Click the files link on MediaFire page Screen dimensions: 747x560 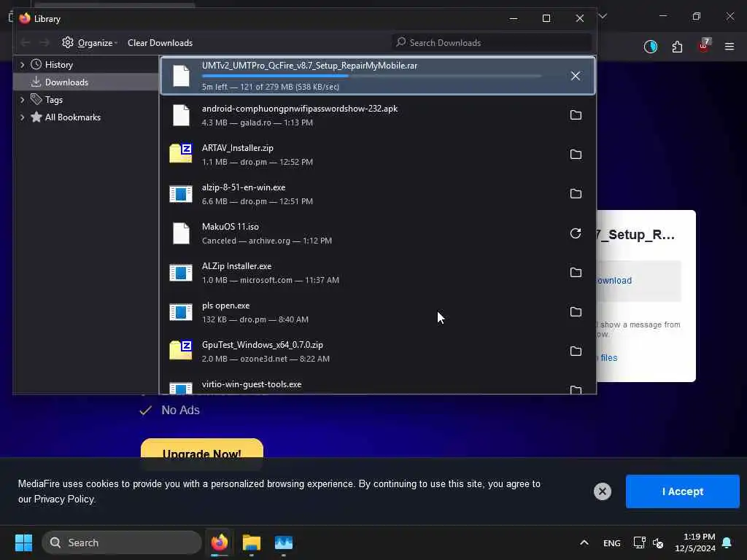click(x=608, y=357)
